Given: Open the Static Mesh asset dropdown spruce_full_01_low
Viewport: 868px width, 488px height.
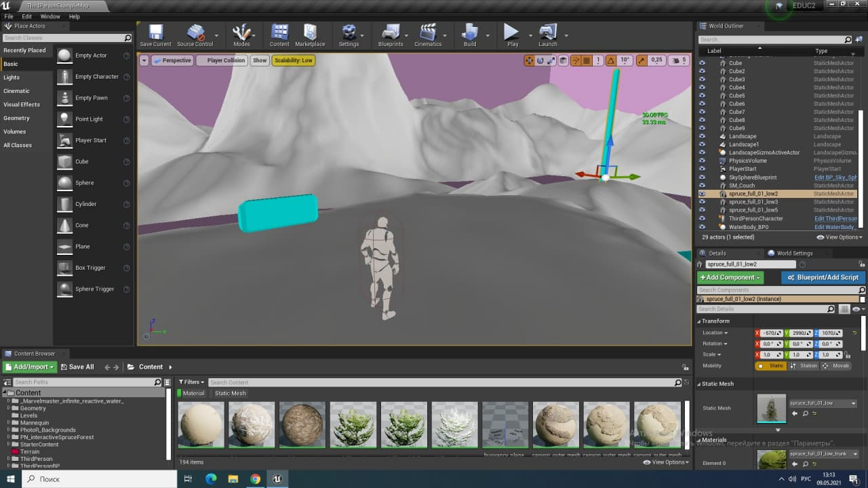Looking at the screenshot, I should coord(823,403).
